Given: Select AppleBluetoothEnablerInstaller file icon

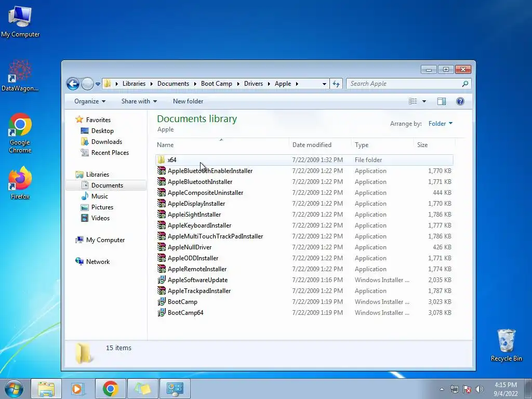Looking at the screenshot, I should [162, 170].
